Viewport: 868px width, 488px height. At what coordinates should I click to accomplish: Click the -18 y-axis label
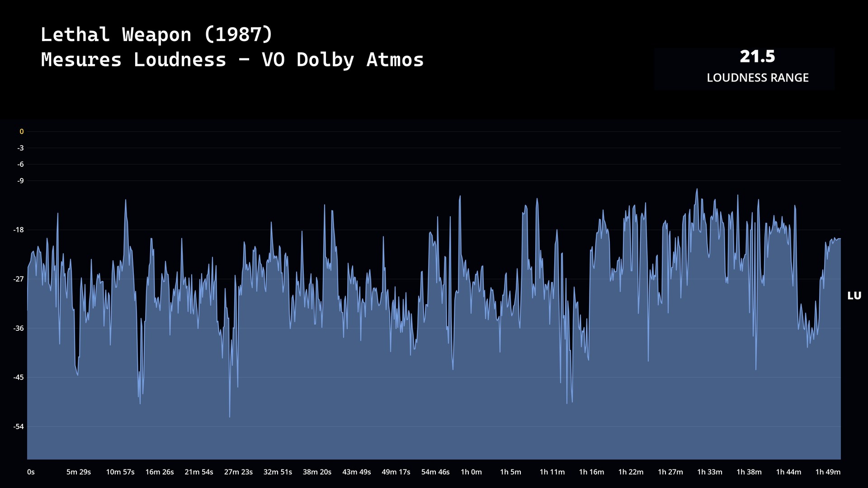click(19, 230)
